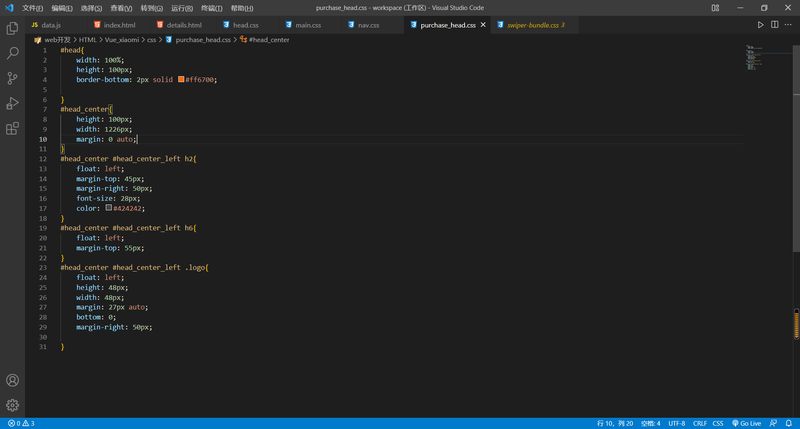Viewport: 800px width, 429px height.
Task: Change line endings via CRLF
Action: (x=699, y=423)
